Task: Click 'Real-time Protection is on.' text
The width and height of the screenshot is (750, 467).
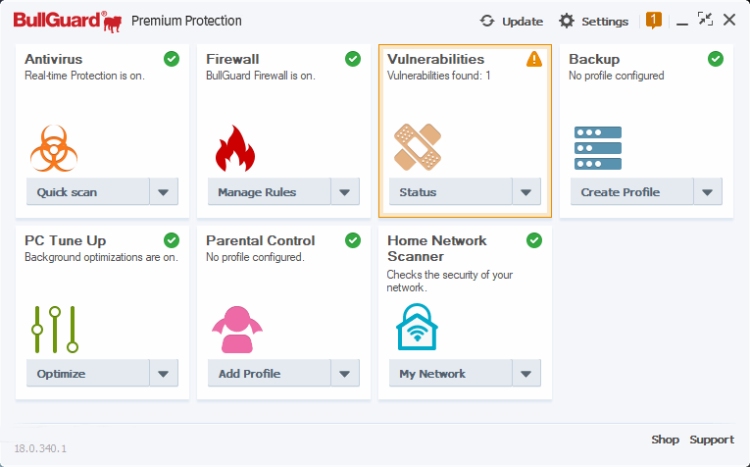Action: click(x=84, y=76)
